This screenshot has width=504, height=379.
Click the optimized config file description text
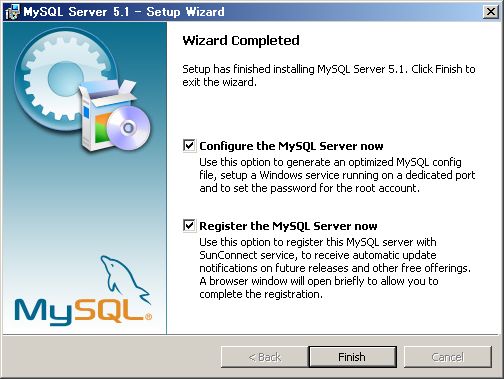click(x=337, y=175)
